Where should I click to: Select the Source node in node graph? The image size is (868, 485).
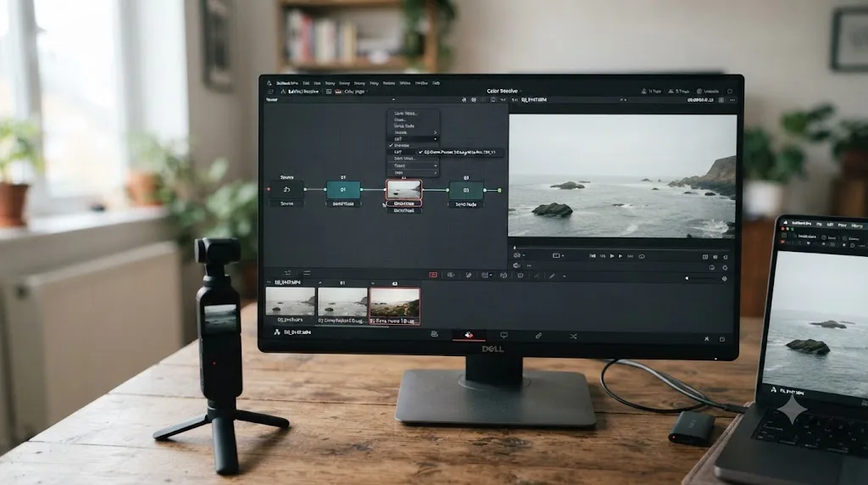coord(287,190)
